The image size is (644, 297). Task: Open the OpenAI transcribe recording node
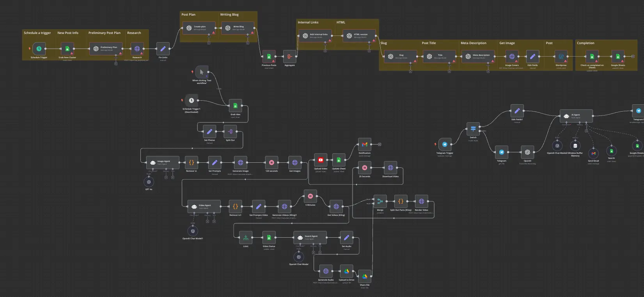527,152
